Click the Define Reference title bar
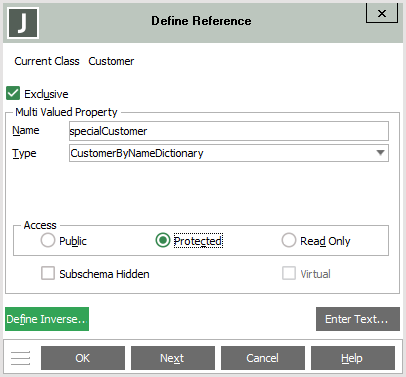This screenshot has width=406, height=377. click(201, 21)
